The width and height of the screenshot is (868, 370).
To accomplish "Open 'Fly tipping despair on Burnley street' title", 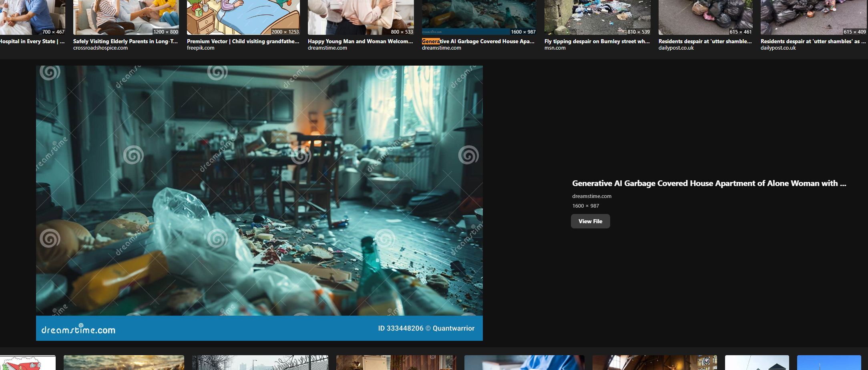I will point(597,41).
